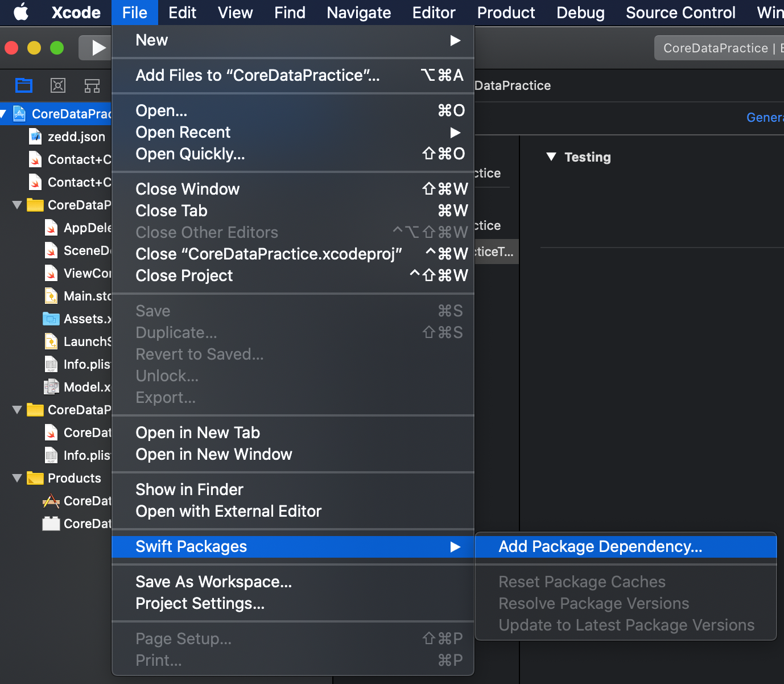Click the CoreDataPractice project blueprint icon
Viewport: 784px width, 684px height.
click(x=19, y=114)
